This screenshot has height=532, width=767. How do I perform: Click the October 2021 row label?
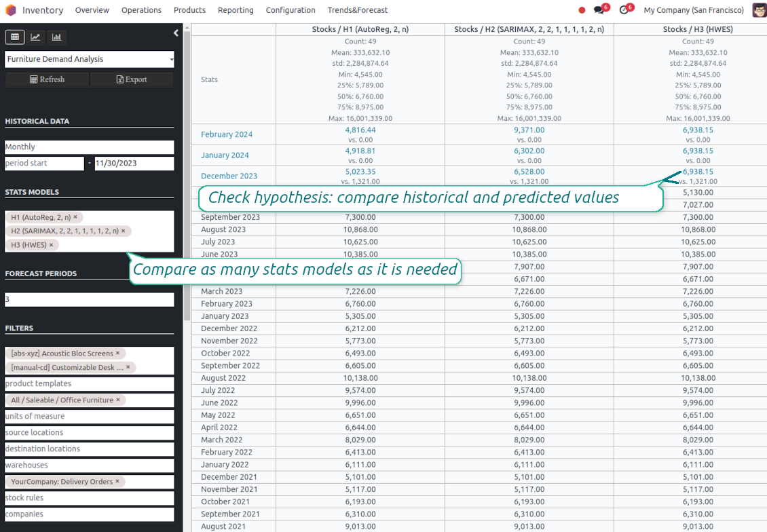click(225, 501)
